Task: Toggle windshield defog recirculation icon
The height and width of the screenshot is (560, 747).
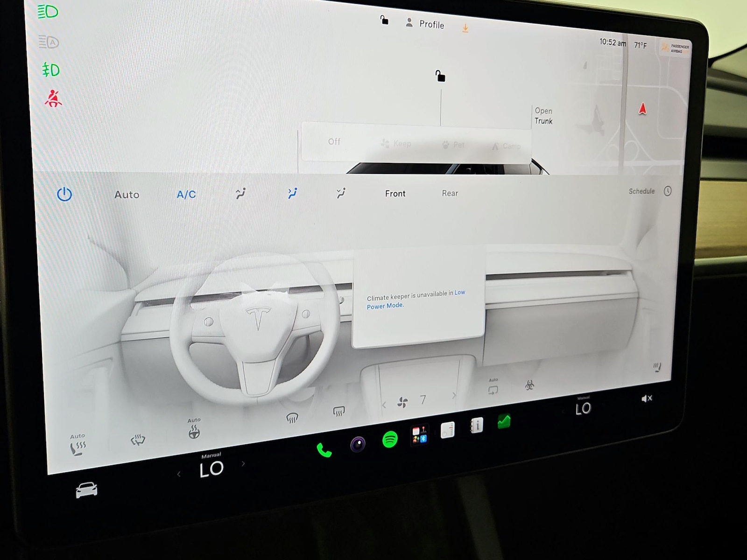Action: (x=138, y=439)
